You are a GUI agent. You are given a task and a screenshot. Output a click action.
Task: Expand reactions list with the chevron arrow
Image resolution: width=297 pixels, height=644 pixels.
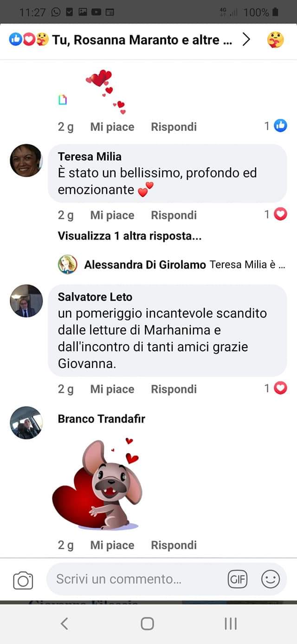click(246, 40)
